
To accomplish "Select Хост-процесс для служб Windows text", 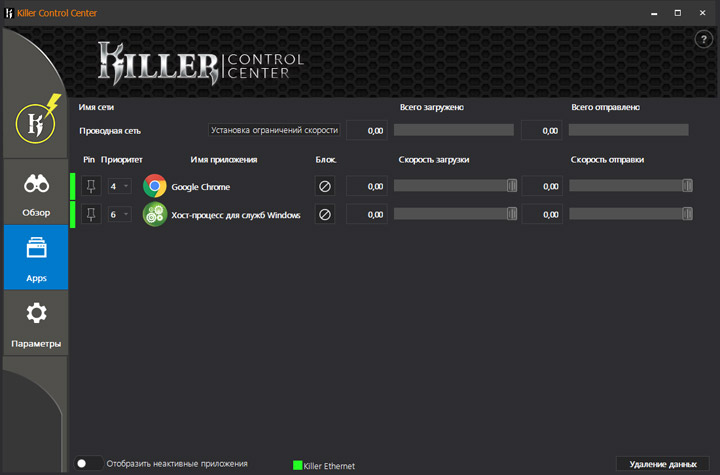I will point(236,215).
